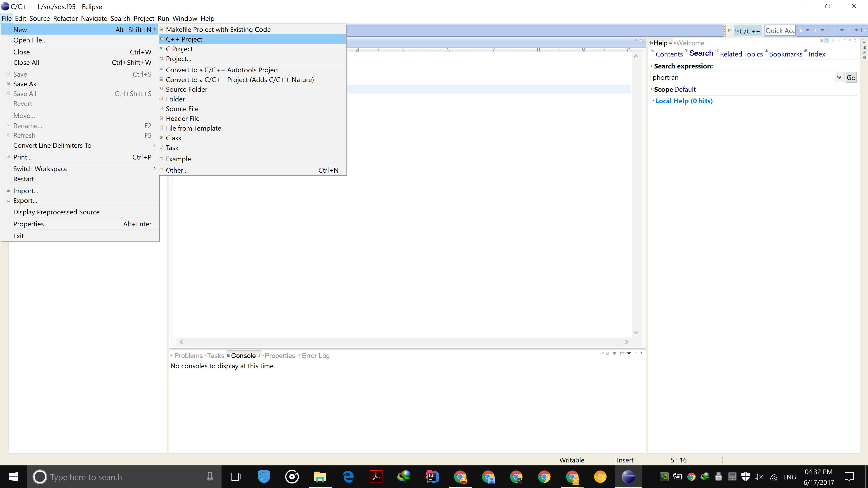Expand Switch Workspace submenu

coord(80,168)
